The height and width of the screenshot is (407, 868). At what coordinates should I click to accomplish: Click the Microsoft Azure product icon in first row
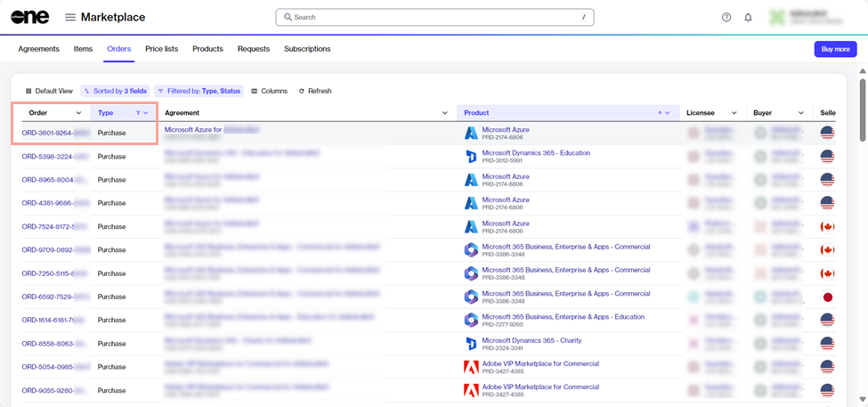coord(471,133)
